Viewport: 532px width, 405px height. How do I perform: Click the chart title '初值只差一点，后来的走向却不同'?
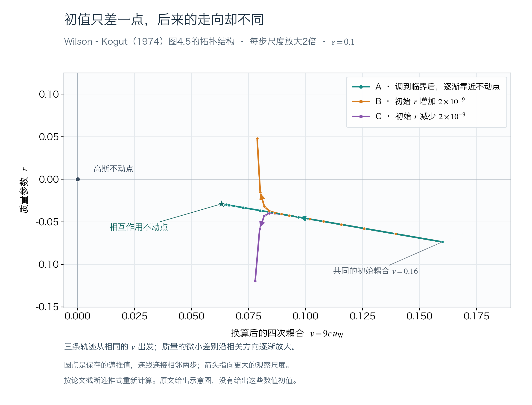pyautogui.click(x=164, y=20)
